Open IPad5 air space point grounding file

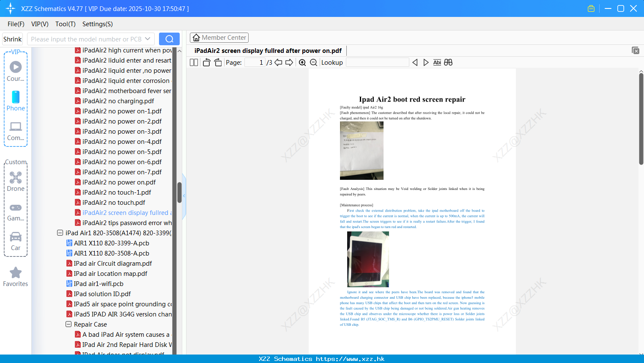click(123, 304)
